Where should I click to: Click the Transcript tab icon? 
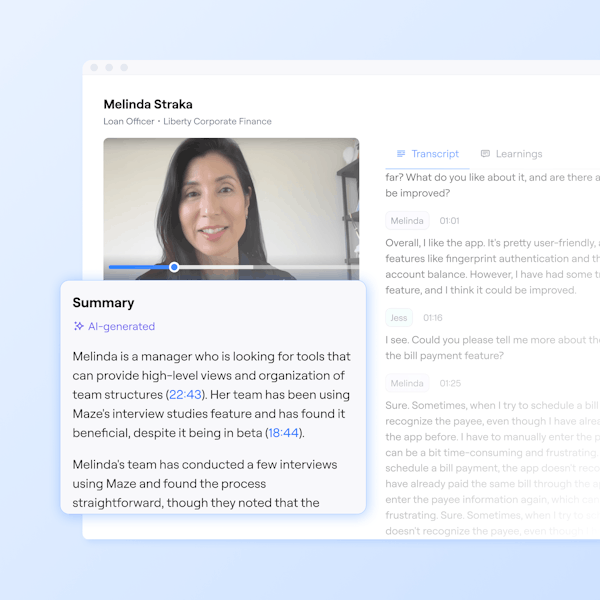(x=401, y=154)
